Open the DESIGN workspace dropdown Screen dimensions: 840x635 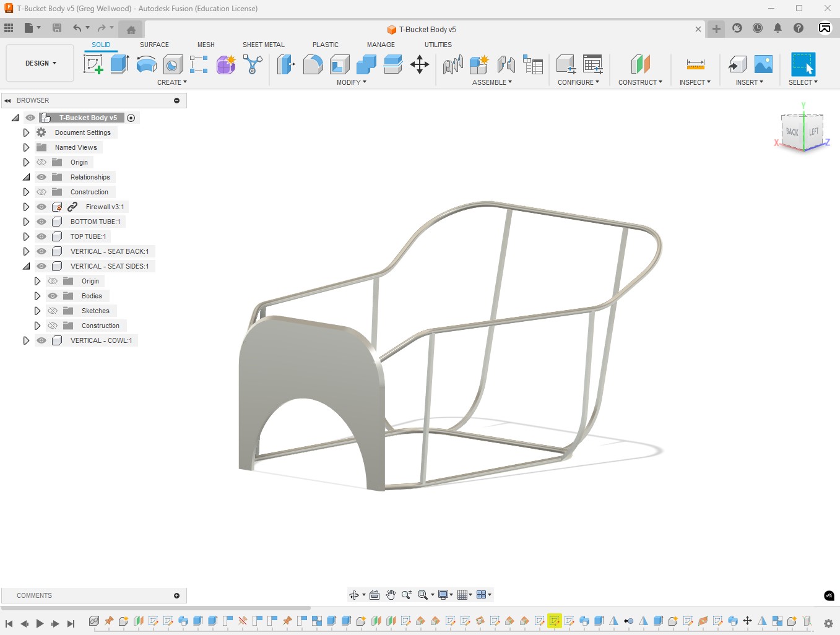click(40, 63)
